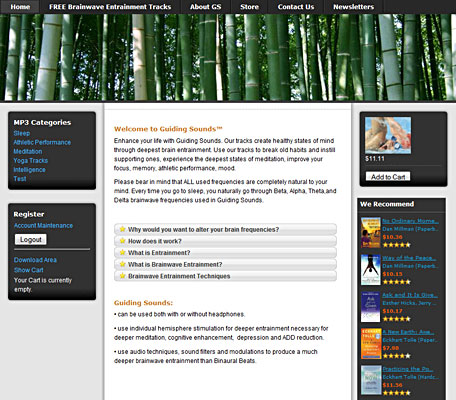
Task: Click 'Welcome to Guiding Sounds' heading
Action: click(168, 129)
